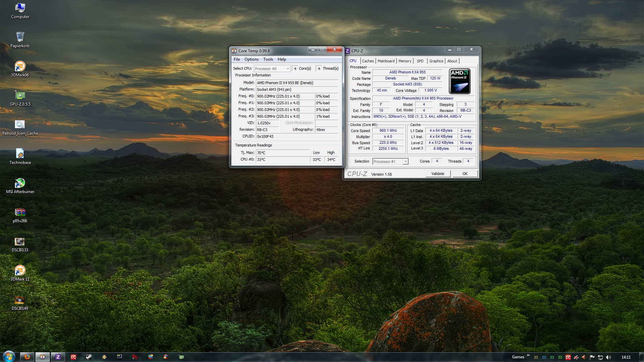The height and width of the screenshot is (362, 644).
Task: Click the Core Speed 900.1 MHz value
Action: tap(388, 131)
